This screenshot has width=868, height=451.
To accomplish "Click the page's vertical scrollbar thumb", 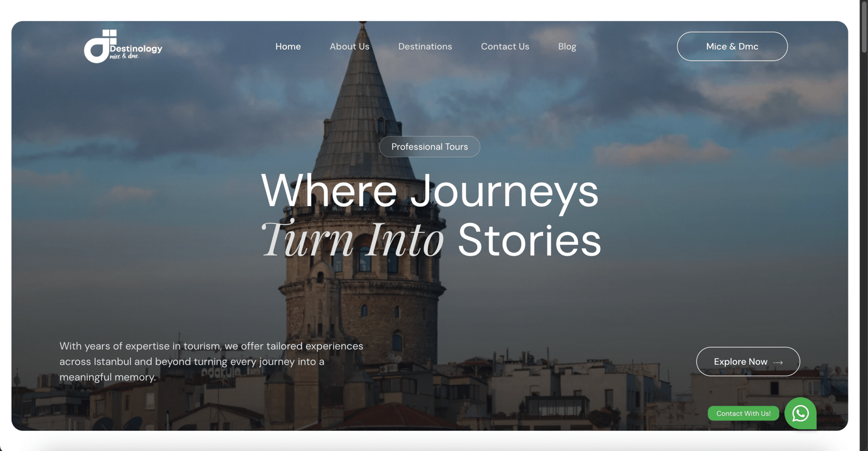I will [864, 26].
